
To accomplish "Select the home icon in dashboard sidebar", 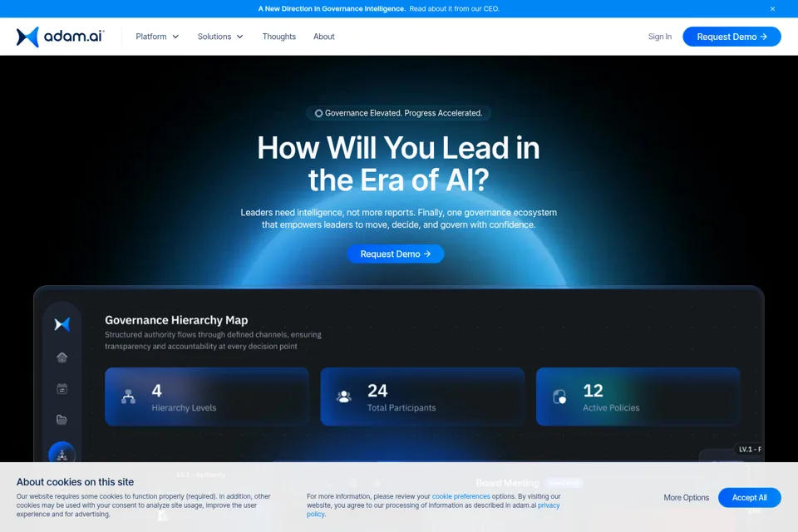I will [62, 357].
